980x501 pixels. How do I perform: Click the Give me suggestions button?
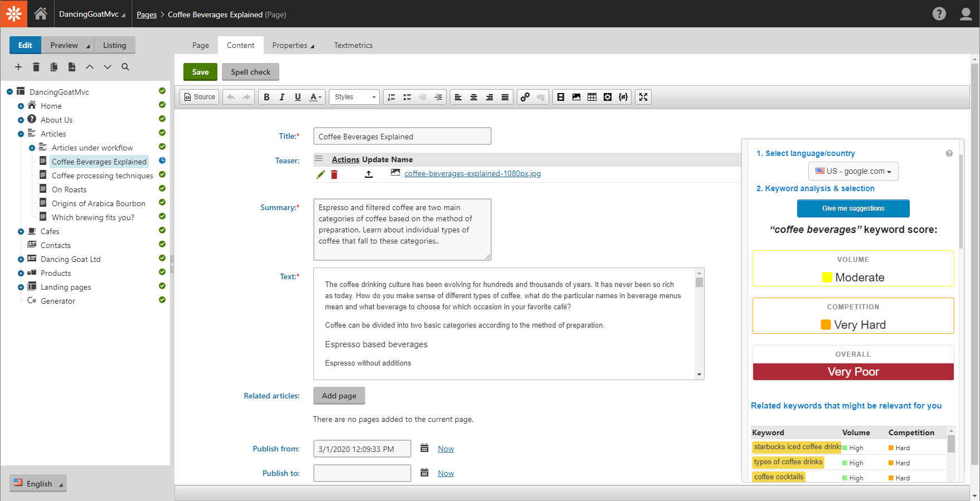(853, 208)
